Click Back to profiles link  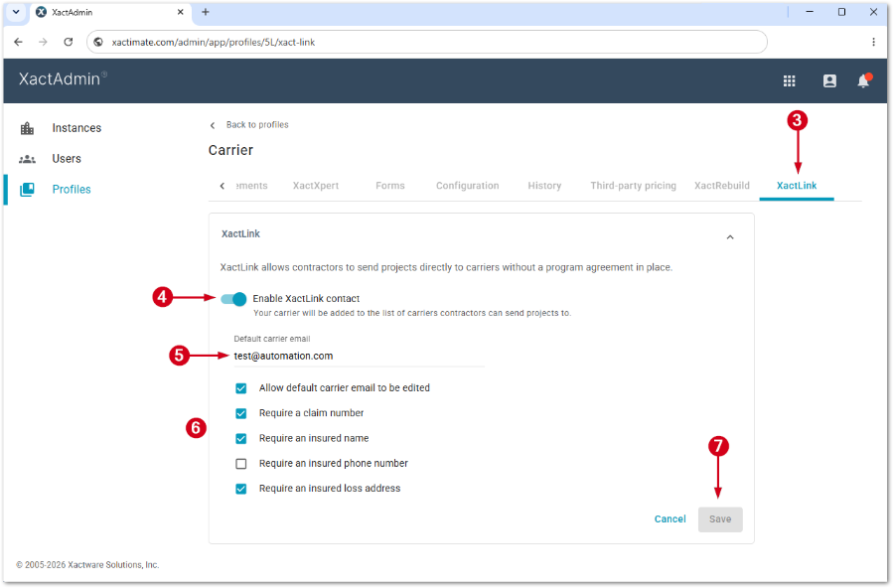point(257,125)
